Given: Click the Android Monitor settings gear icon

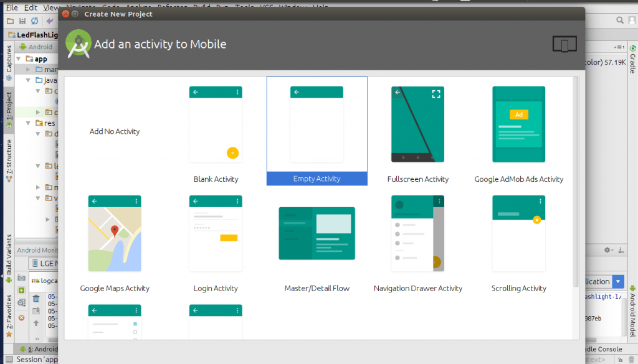Looking at the screenshot, I should [x=607, y=250].
